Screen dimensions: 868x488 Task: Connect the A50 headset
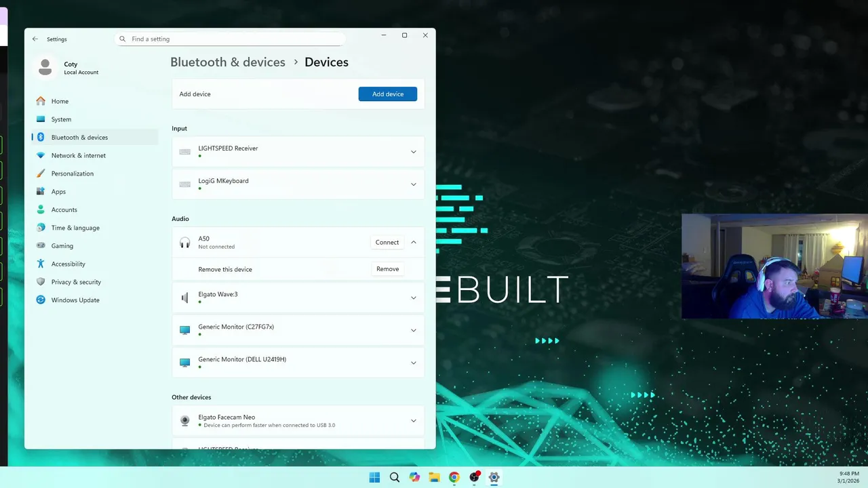point(387,243)
